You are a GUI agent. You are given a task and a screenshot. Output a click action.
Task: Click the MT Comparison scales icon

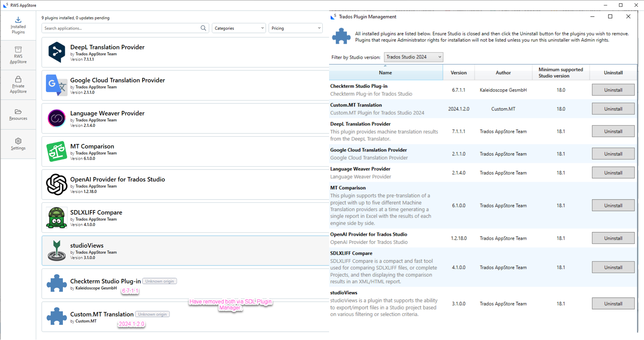[x=57, y=152]
